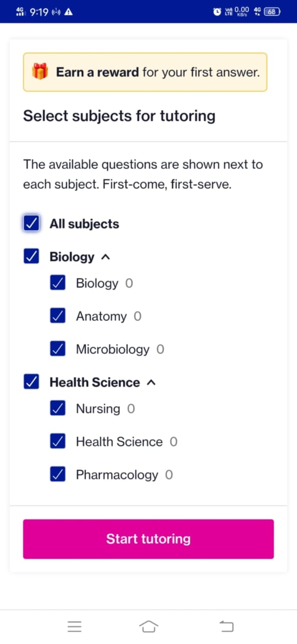Image resolution: width=297 pixels, height=644 pixels.
Task: Tap the Android back navigation icon
Action: [227, 626]
